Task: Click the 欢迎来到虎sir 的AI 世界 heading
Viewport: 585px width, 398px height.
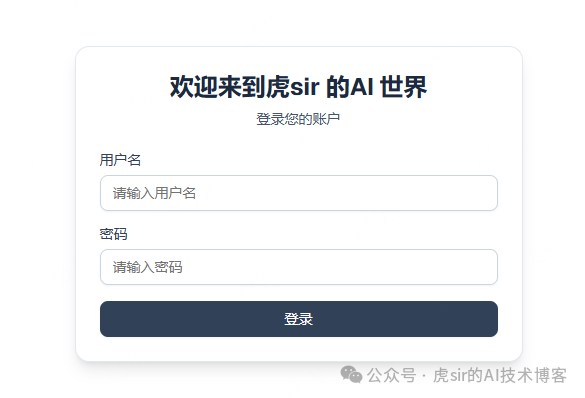Action: (298, 87)
